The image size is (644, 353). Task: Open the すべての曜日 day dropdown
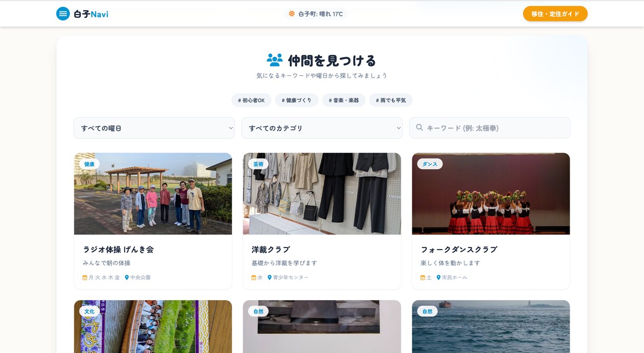(x=154, y=128)
